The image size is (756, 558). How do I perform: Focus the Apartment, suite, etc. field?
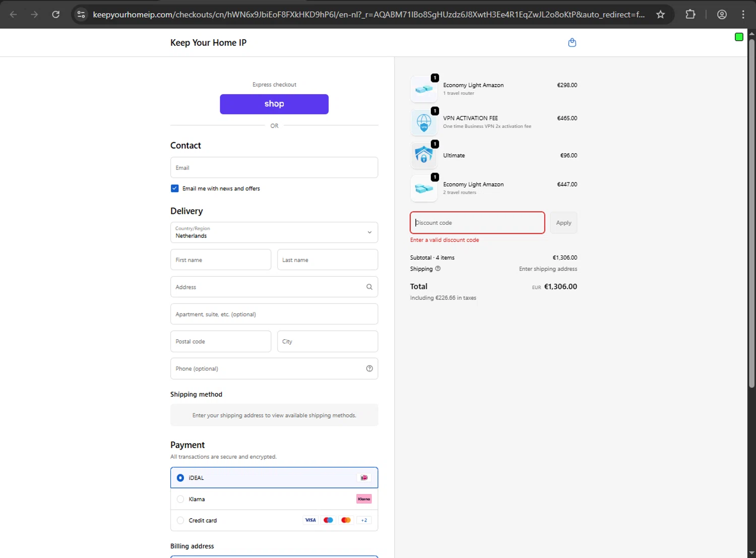point(274,314)
